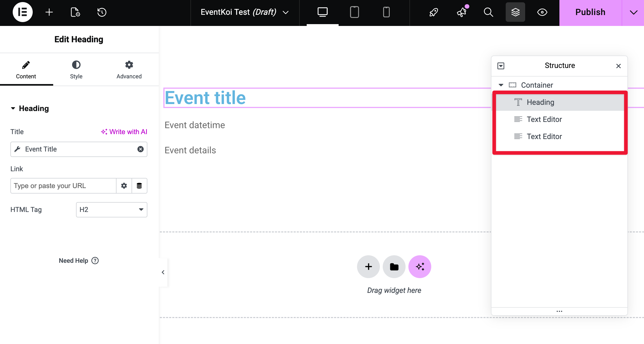The height and width of the screenshot is (344, 644).
Task: Expand the Publish options arrow
Action: click(x=633, y=12)
